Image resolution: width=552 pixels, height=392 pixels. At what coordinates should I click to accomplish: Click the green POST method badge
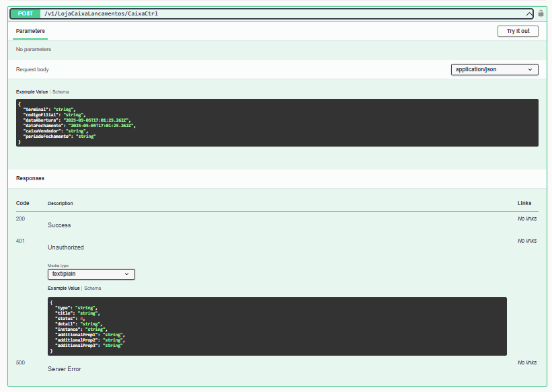pos(26,13)
